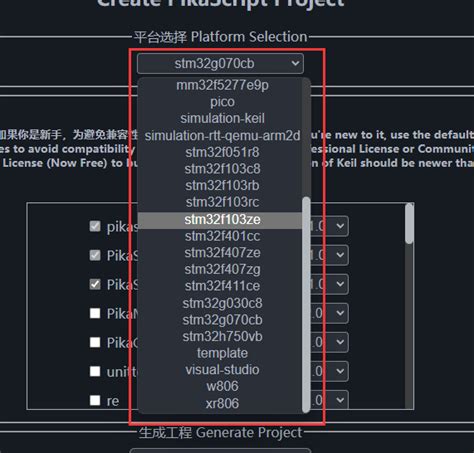This screenshot has height=453, width=474.
Task: Expand version dropdown in the re row
Action: click(328, 400)
